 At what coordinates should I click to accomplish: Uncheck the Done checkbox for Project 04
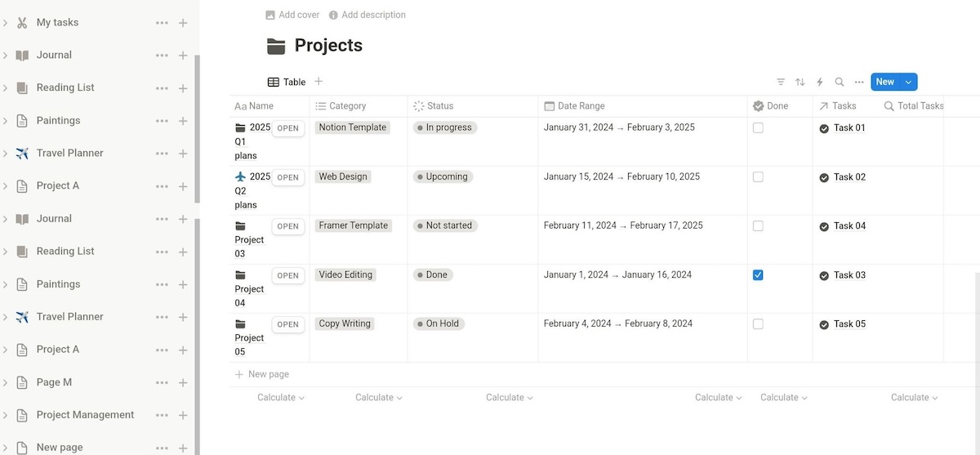click(x=758, y=275)
